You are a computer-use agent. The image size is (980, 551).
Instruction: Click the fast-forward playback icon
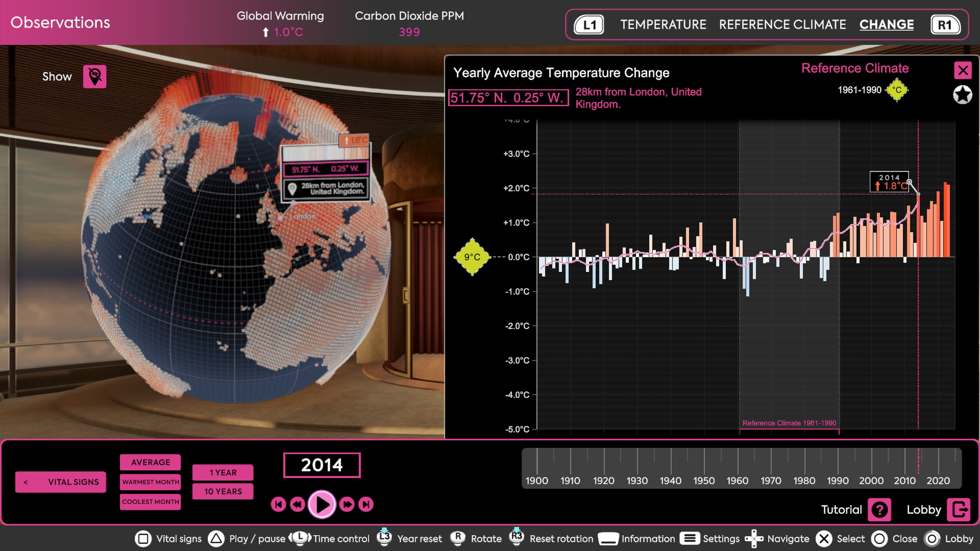[x=347, y=504]
